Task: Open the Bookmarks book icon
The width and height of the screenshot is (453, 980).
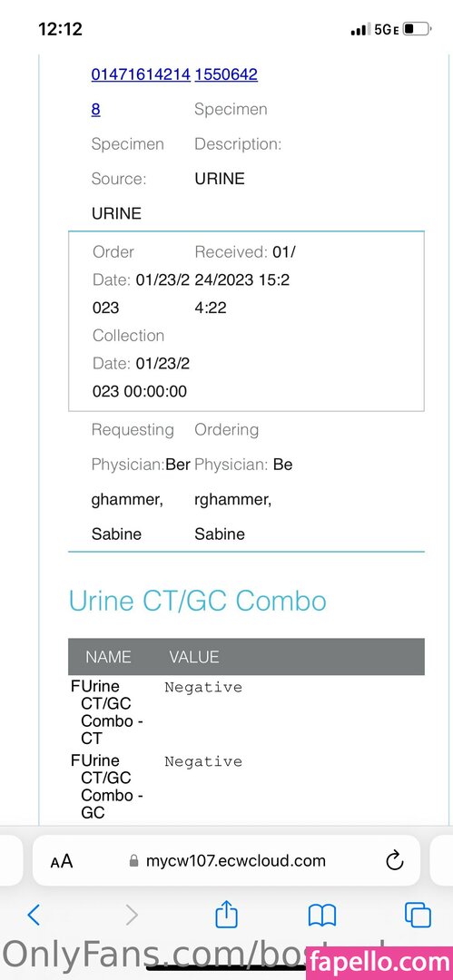Action: click(x=322, y=916)
